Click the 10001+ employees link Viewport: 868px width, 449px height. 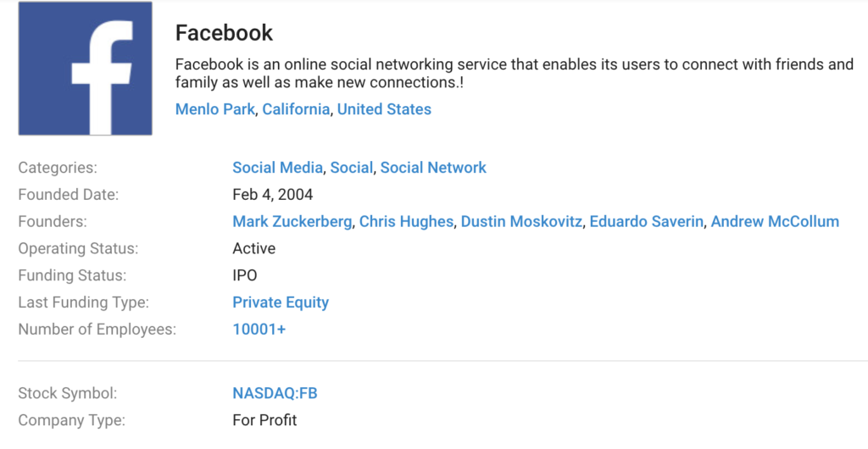click(259, 330)
